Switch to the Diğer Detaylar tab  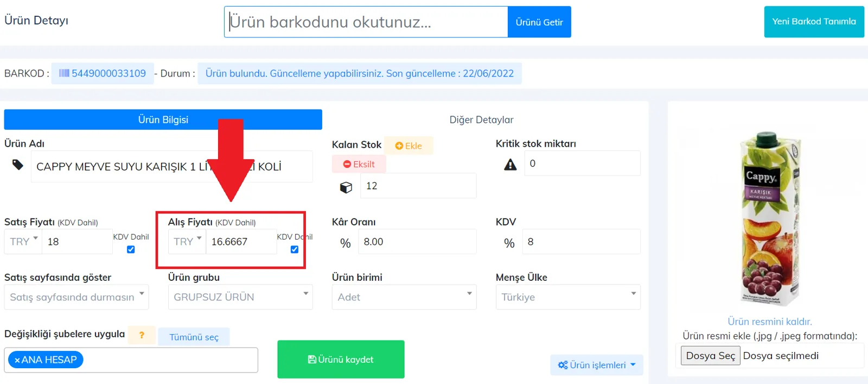[481, 119]
